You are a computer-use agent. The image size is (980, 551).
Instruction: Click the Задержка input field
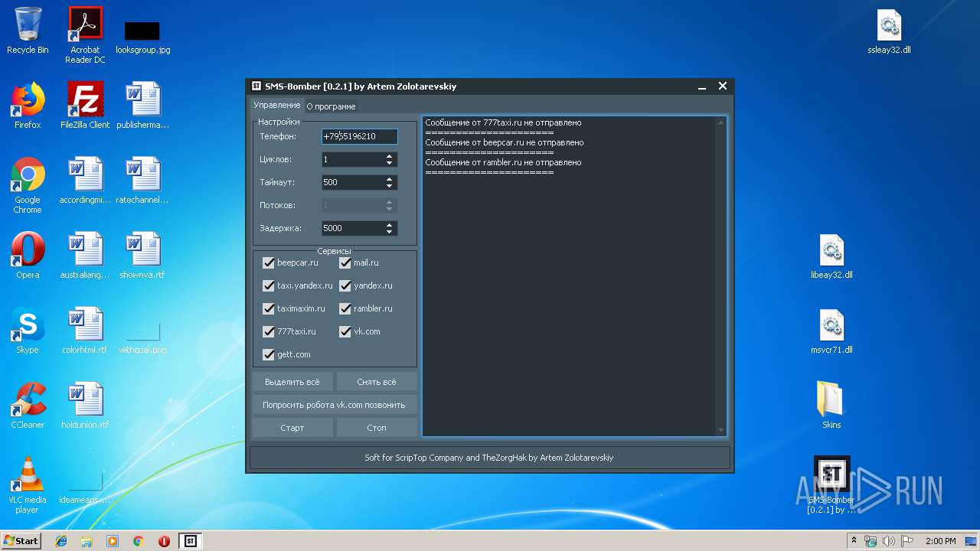point(353,228)
